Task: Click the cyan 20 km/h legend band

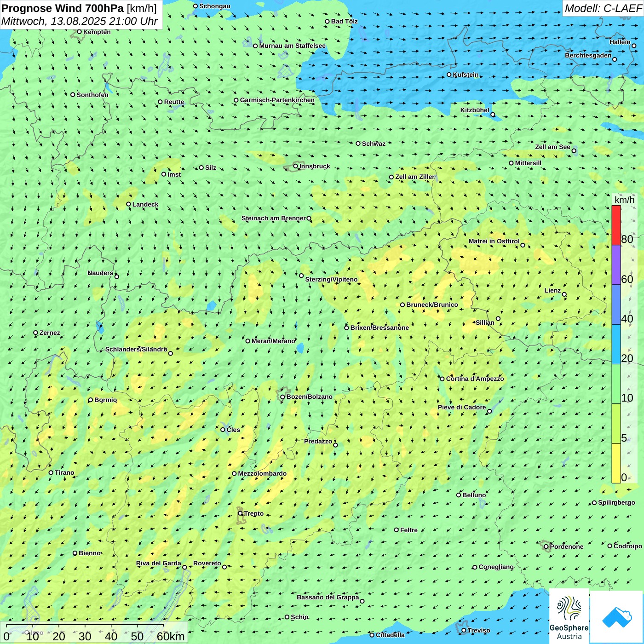Action: pos(616,345)
